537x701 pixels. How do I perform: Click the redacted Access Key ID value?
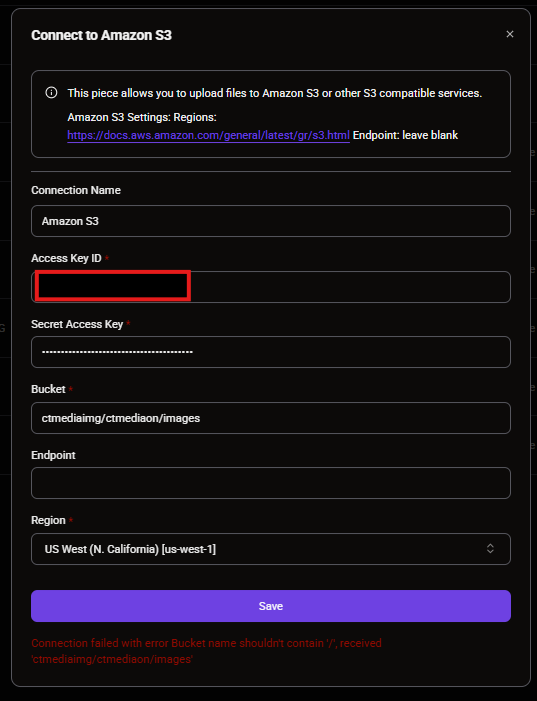113,286
